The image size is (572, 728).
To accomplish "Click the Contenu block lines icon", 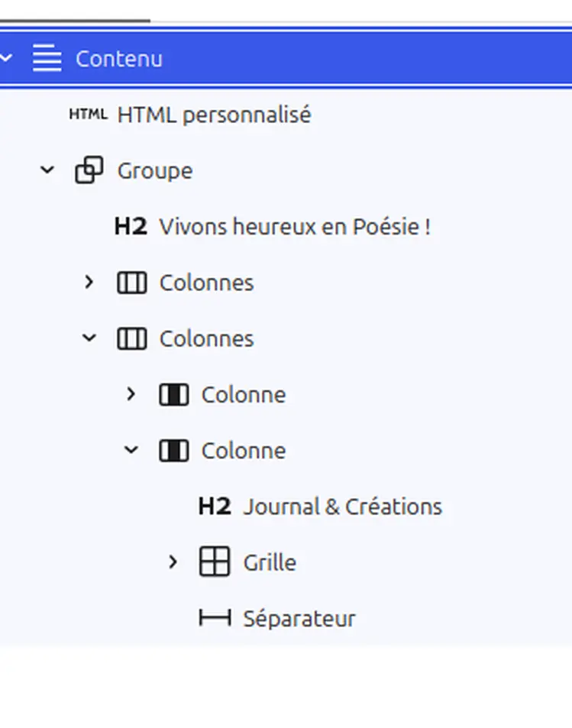I will click(x=47, y=59).
